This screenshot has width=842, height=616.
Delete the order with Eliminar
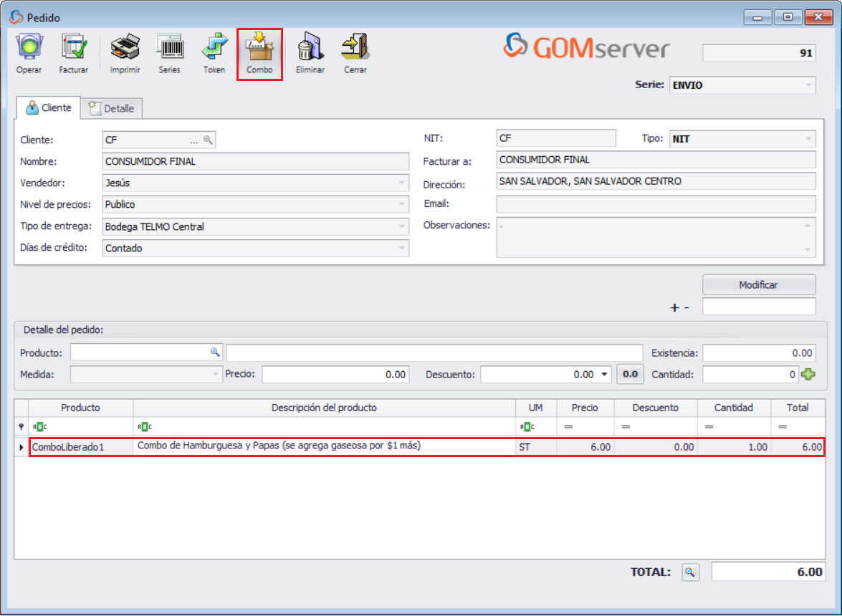(310, 47)
